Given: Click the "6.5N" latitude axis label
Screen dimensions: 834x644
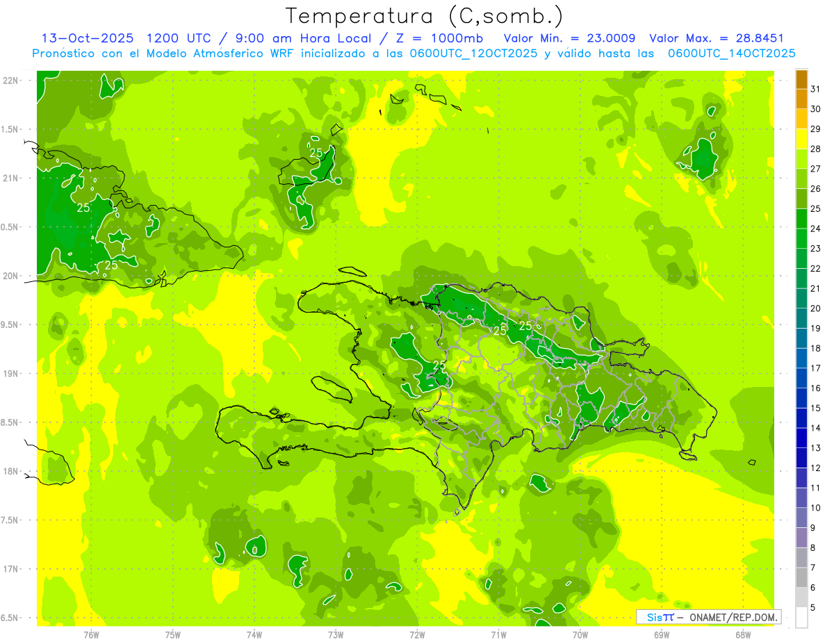Looking at the screenshot, I should [10, 618].
